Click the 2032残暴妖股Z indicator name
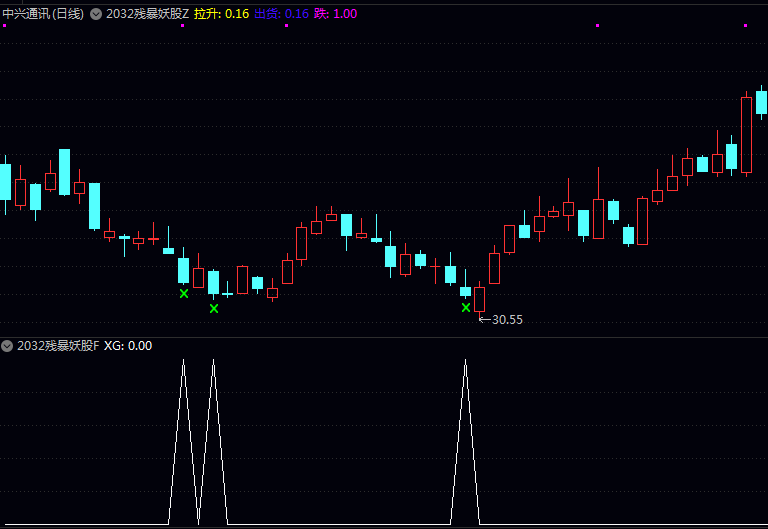768x529 pixels. 147,14
